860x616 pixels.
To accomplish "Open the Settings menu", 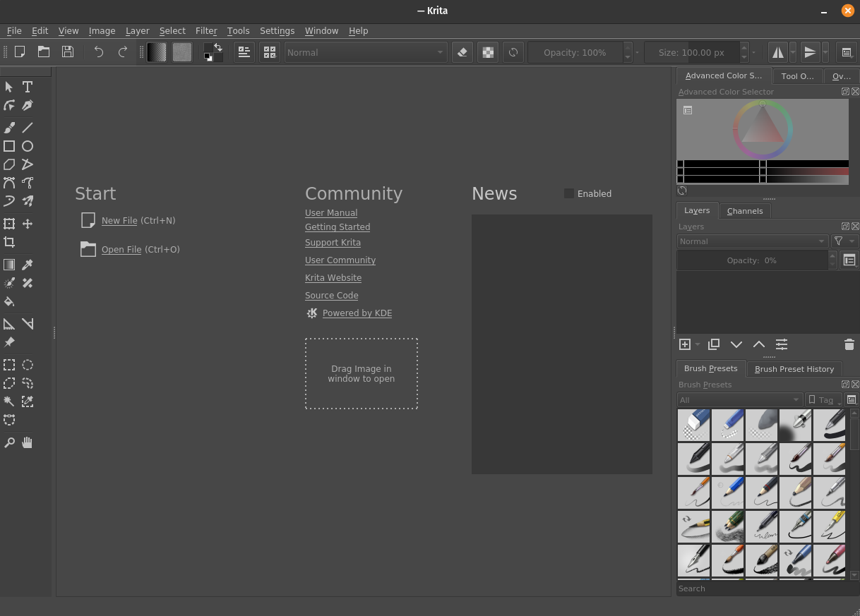I will point(277,31).
